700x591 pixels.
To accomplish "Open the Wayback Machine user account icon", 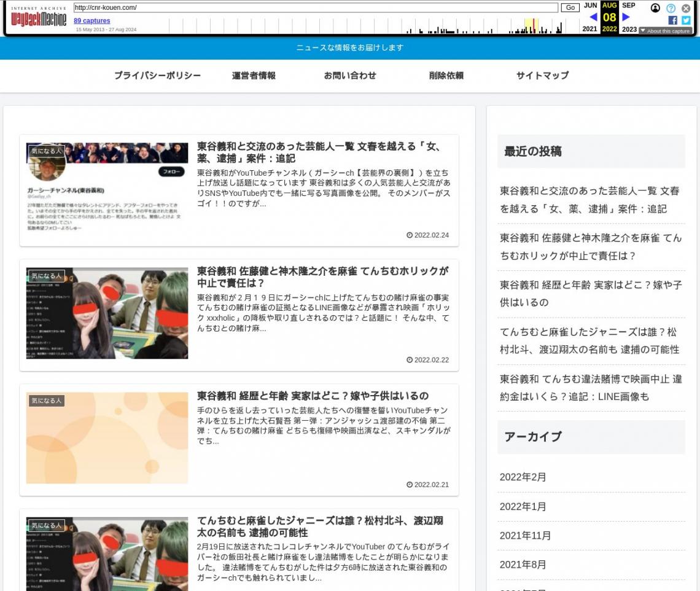I will pyautogui.click(x=655, y=8).
